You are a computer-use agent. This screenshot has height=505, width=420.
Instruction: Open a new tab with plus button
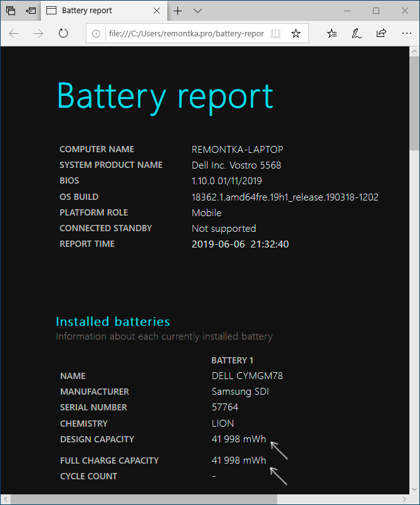[178, 11]
